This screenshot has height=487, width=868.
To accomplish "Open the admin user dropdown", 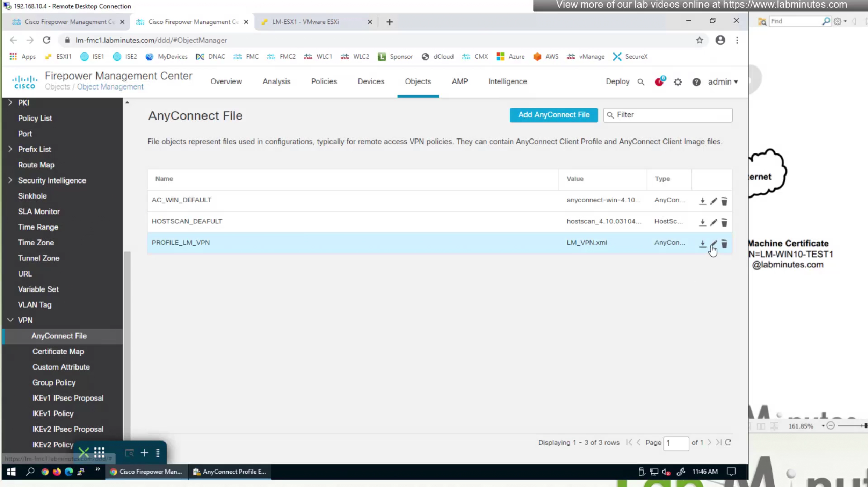I will [723, 82].
